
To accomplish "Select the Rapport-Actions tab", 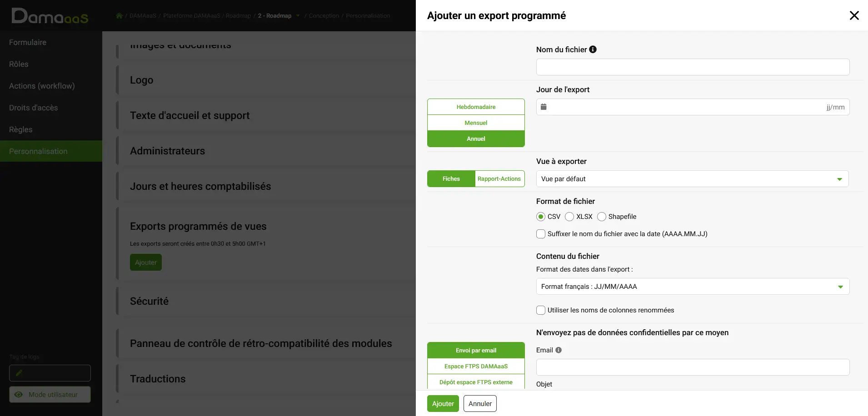I will (x=499, y=179).
